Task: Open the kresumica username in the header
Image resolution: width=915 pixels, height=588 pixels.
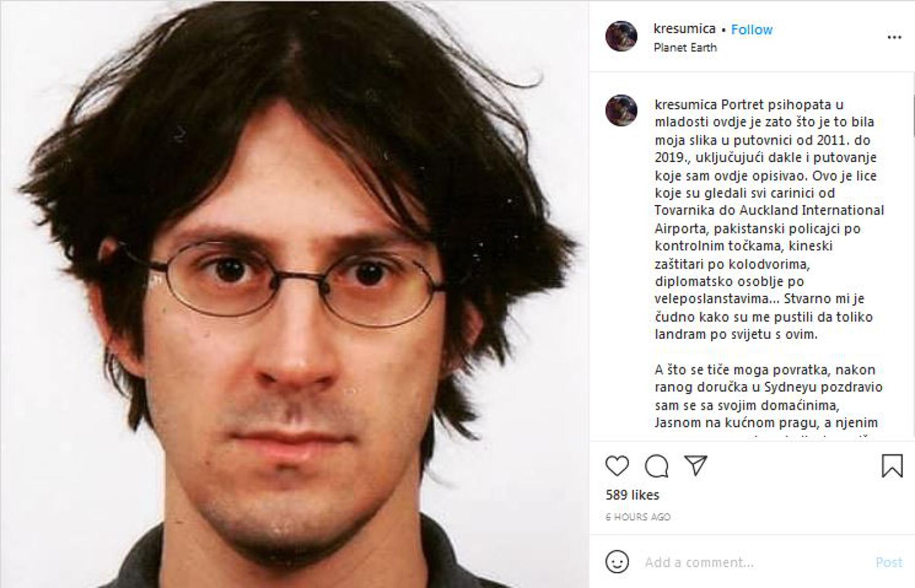Action: coord(685,29)
